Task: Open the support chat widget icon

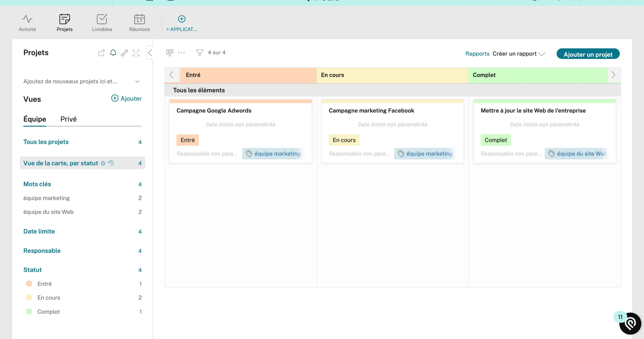Action: (630, 324)
